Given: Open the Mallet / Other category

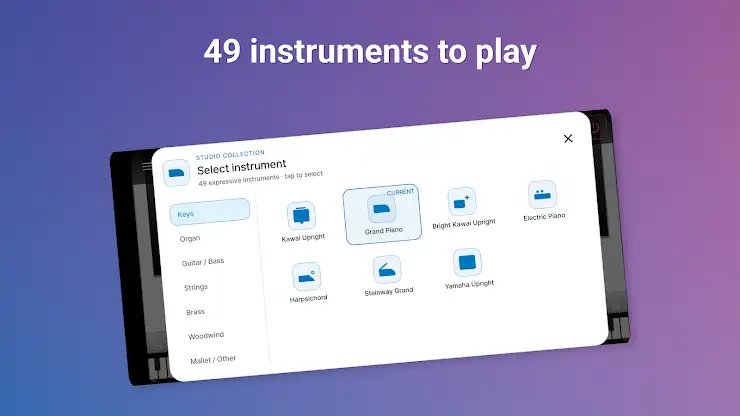Looking at the screenshot, I should tap(213, 360).
